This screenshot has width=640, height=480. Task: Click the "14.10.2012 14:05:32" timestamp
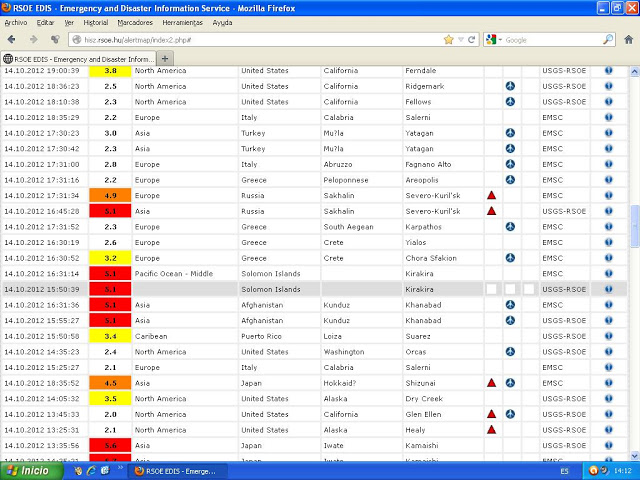[x=42, y=399]
